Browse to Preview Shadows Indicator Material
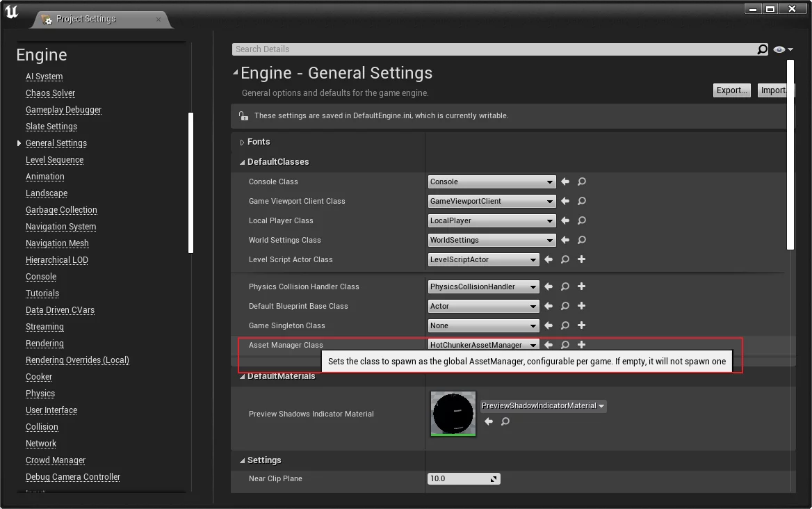 click(x=505, y=421)
